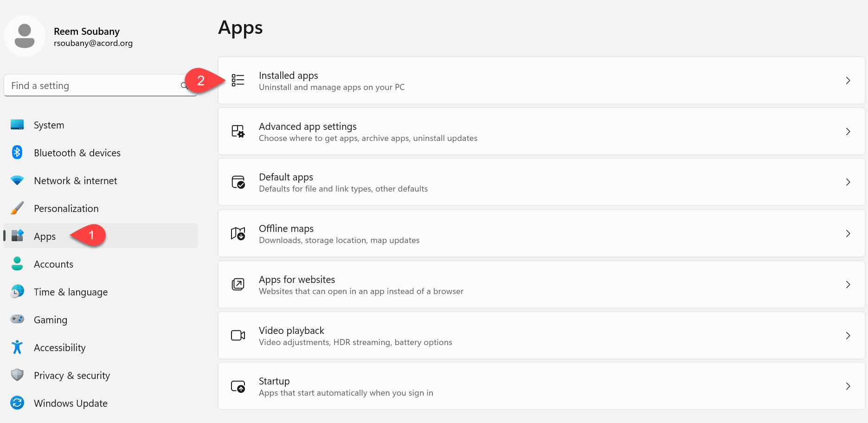Switch to Privacy & security section

tap(72, 376)
